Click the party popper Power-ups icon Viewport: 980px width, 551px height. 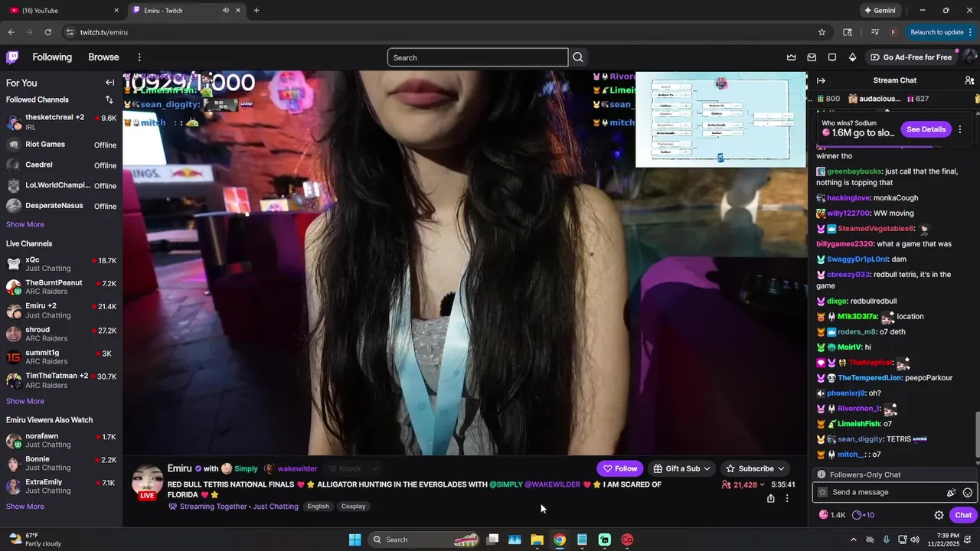[x=951, y=493]
